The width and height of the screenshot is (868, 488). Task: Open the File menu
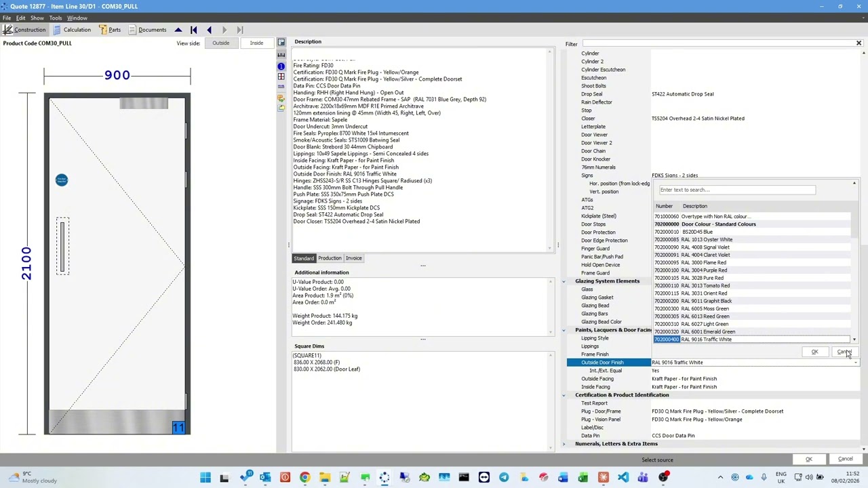coord(7,18)
